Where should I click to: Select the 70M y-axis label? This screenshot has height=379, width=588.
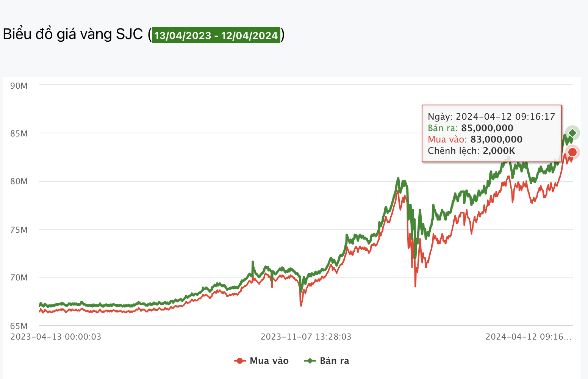tap(19, 278)
